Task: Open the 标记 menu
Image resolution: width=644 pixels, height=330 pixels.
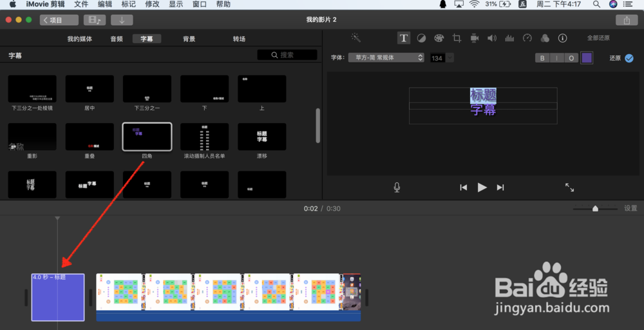Action: point(129,4)
